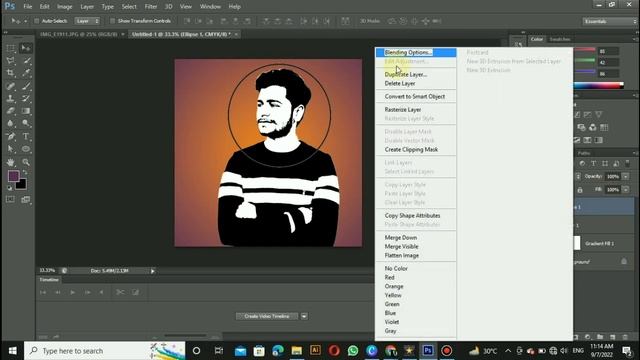This screenshot has height=360, width=640.
Task: Toggle Quick Mask mode icon
Action: (x=10, y=200)
